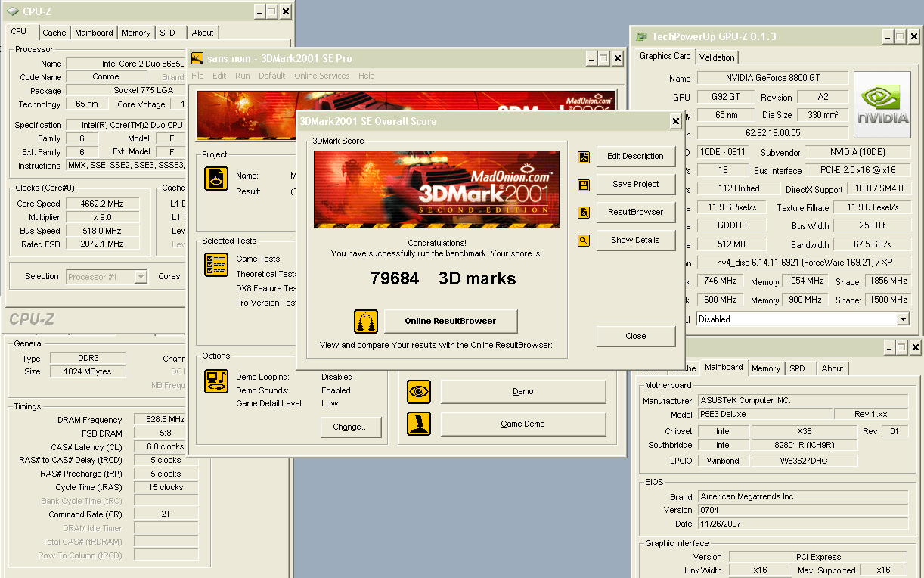Viewport: 924px width, 578px height.
Task: Select the CPU tab in top CPU-Z
Action: point(19,32)
